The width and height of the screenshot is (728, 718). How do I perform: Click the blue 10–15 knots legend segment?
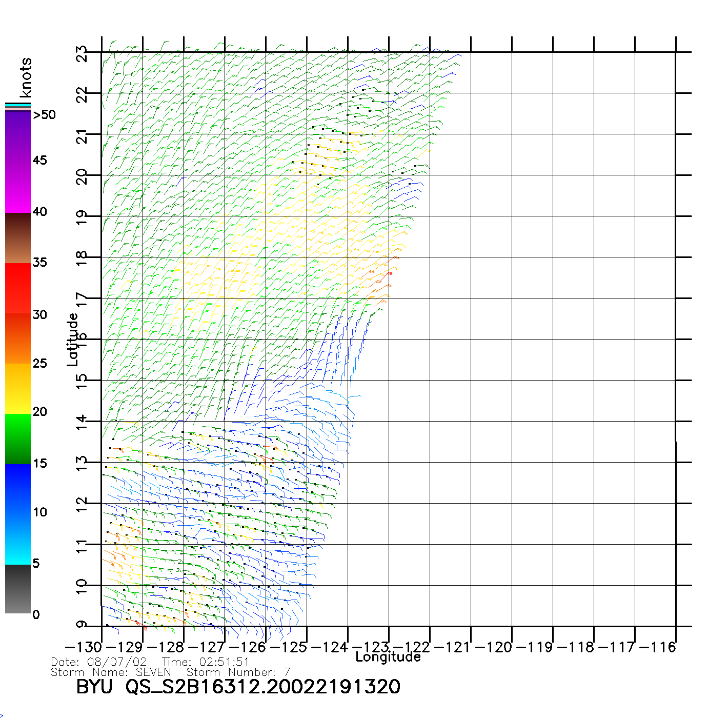[18, 488]
